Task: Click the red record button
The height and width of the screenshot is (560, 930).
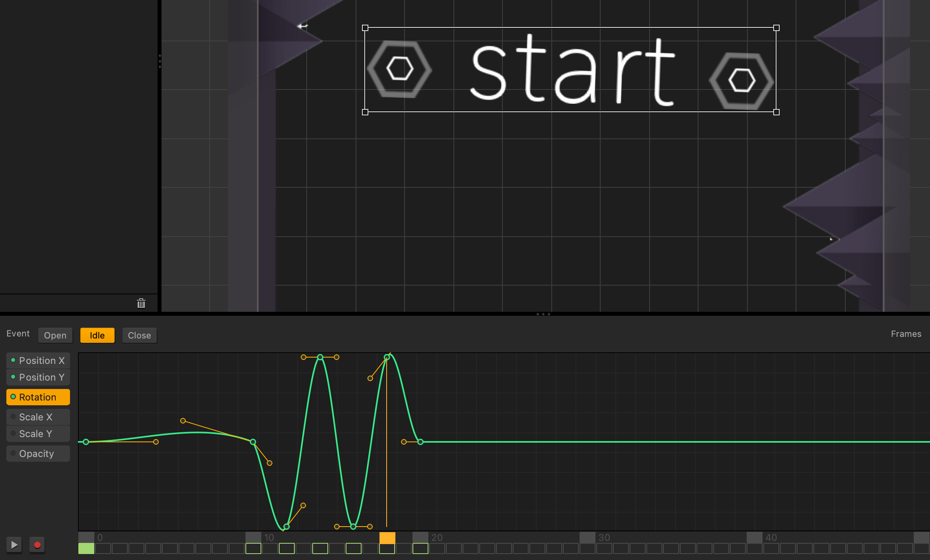Action: 37,545
